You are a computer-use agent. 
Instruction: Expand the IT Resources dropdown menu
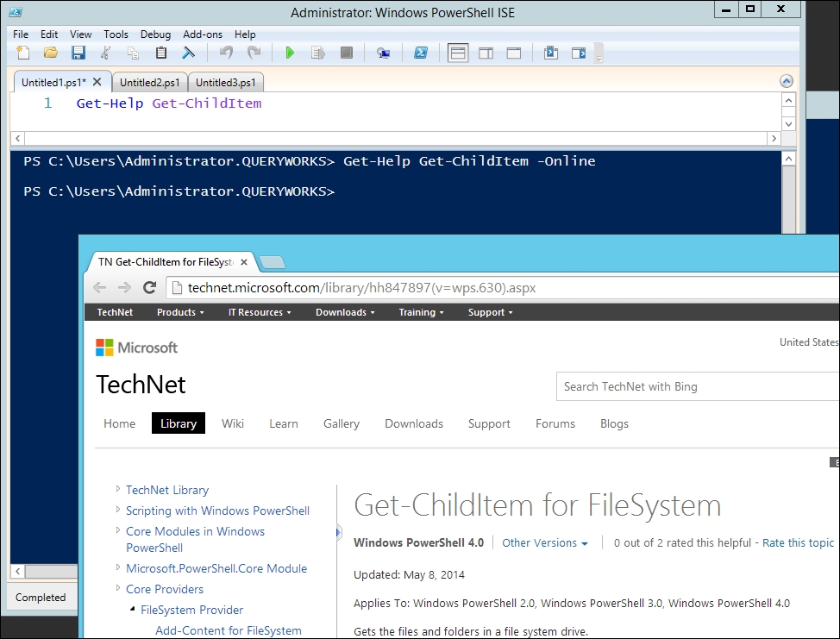pyautogui.click(x=260, y=312)
